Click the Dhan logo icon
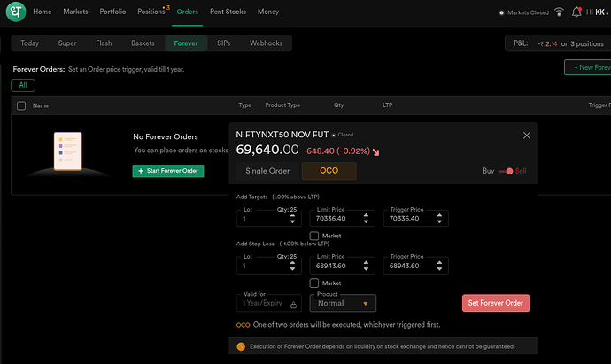This screenshot has height=364, width=611. [x=17, y=12]
